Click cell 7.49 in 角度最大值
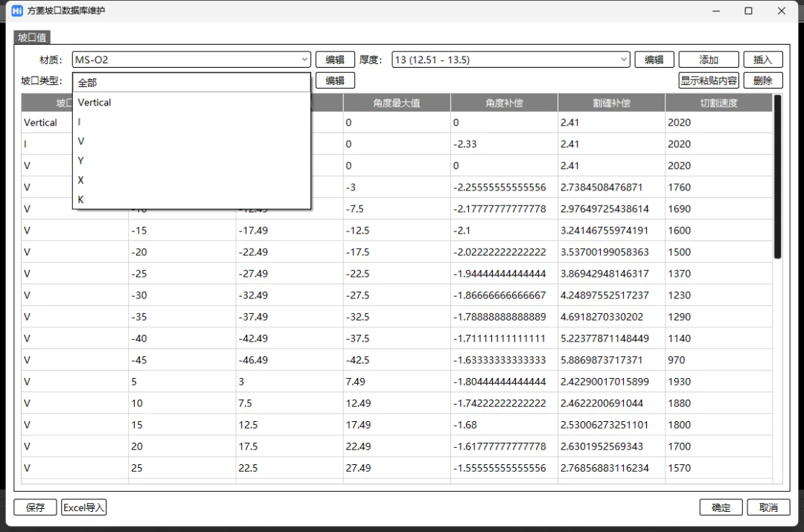 pos(396,381)
